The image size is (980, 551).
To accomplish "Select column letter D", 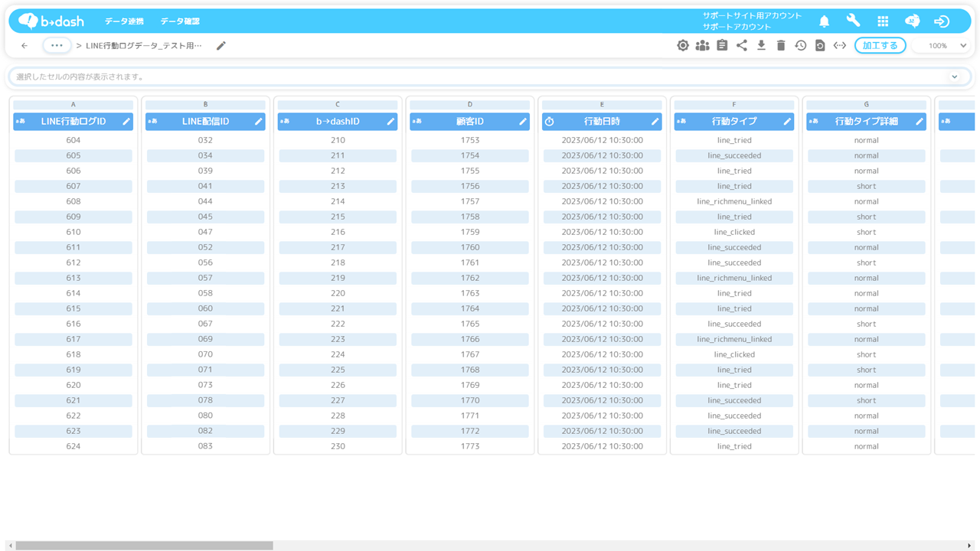I will pos(470,105).
